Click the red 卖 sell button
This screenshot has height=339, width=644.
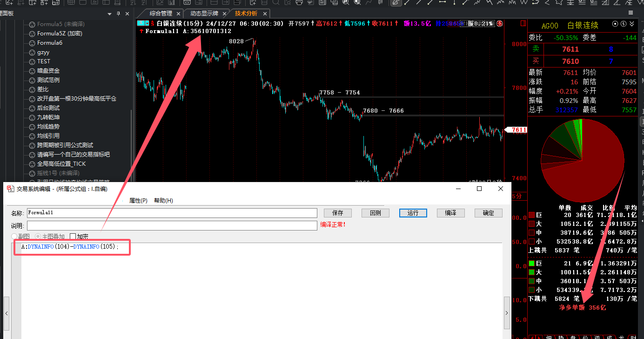point(536,49)
